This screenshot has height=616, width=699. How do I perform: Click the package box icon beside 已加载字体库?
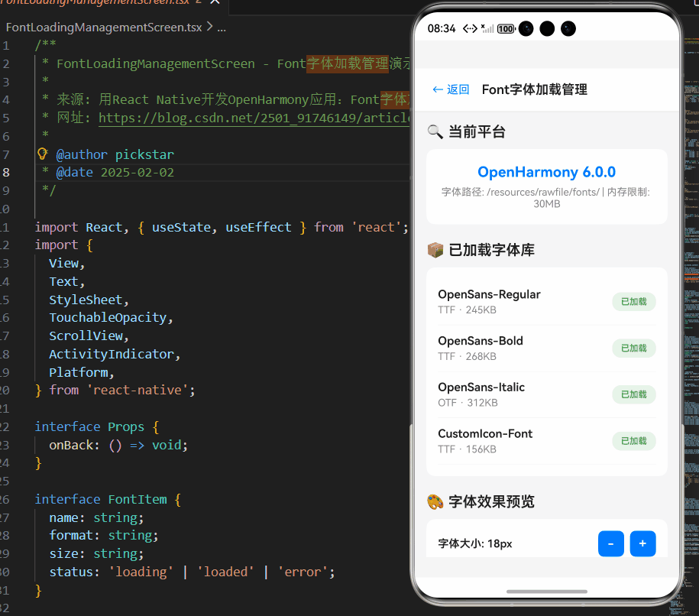(435, 250)
